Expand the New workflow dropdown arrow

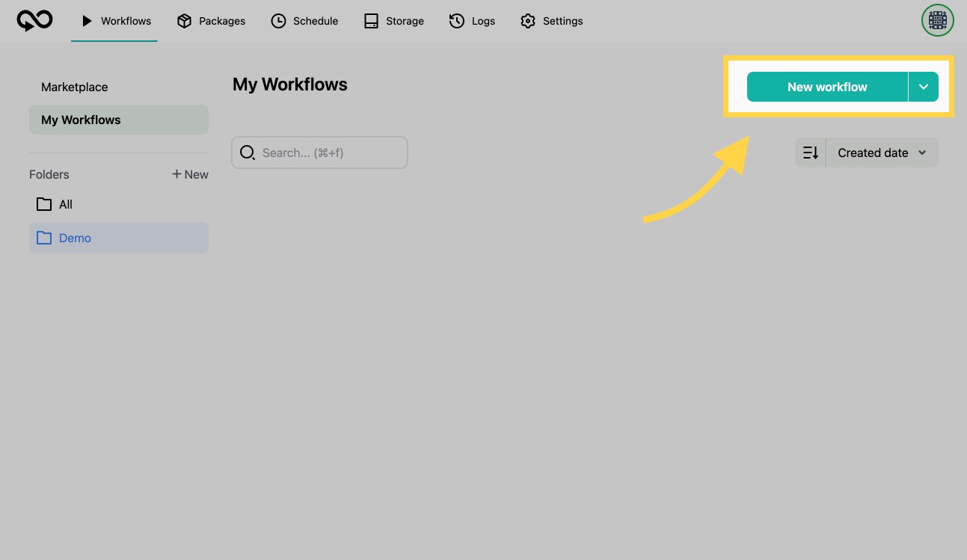(924, 87)
